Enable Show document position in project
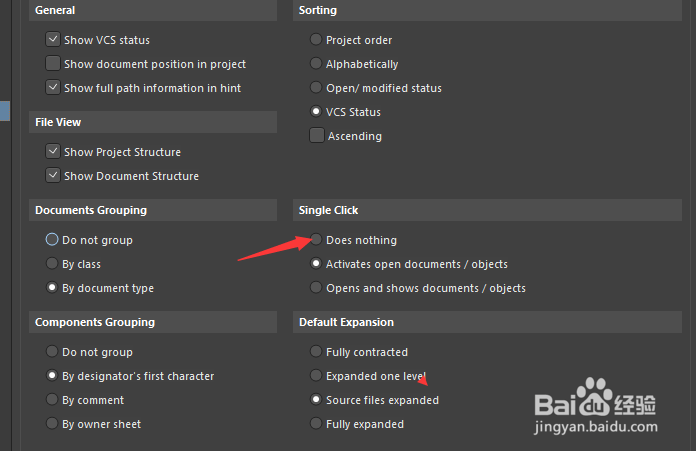 53,64
